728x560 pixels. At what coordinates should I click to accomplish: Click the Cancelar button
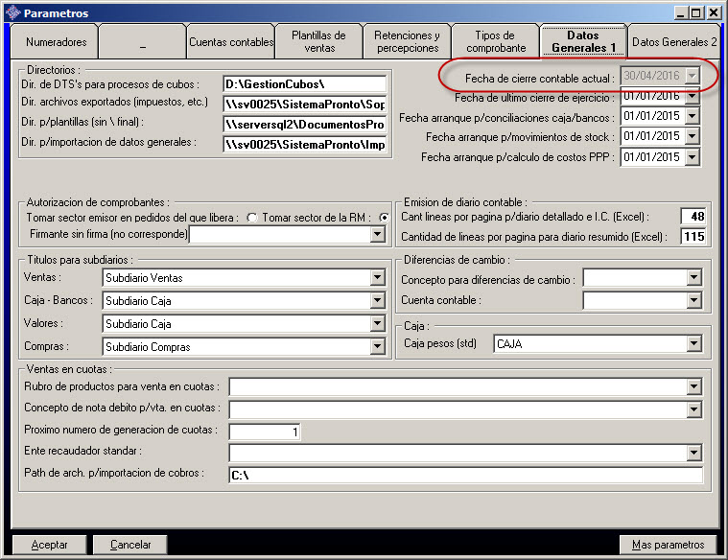(130, 545)
